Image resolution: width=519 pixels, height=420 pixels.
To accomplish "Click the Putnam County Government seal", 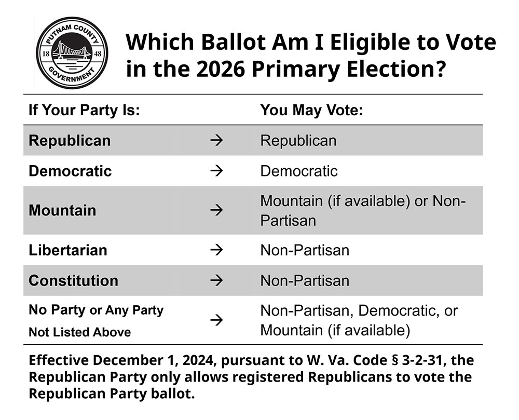I will click(x=72, y=53).
